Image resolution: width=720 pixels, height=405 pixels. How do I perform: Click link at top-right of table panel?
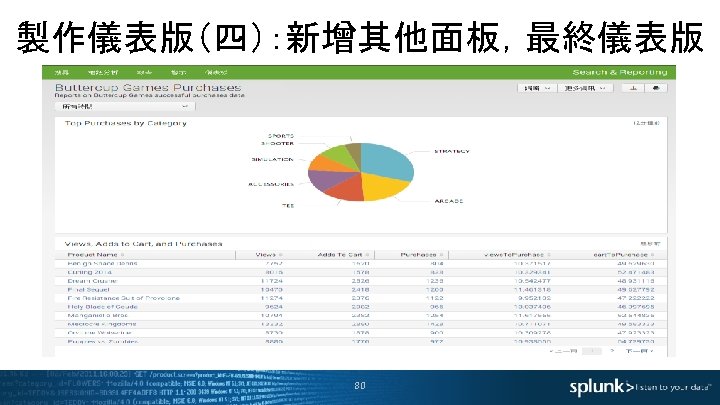tap(650, 244)
